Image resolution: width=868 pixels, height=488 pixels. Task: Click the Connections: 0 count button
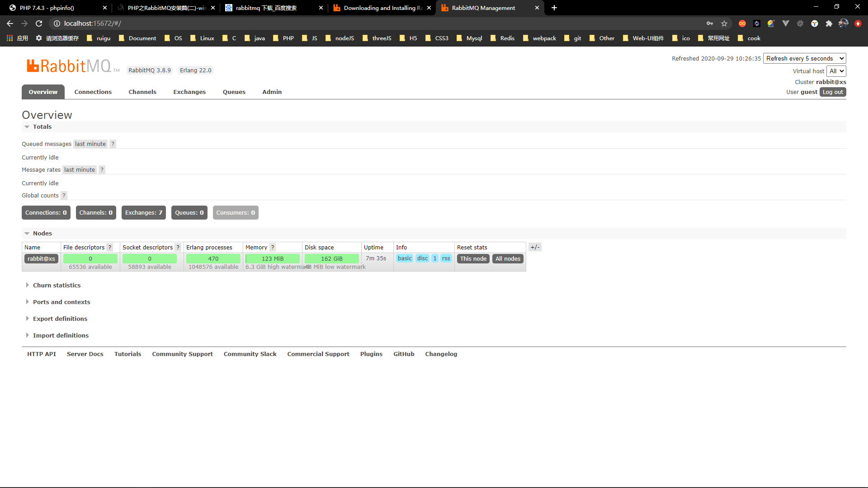click(x=46, y=213)
